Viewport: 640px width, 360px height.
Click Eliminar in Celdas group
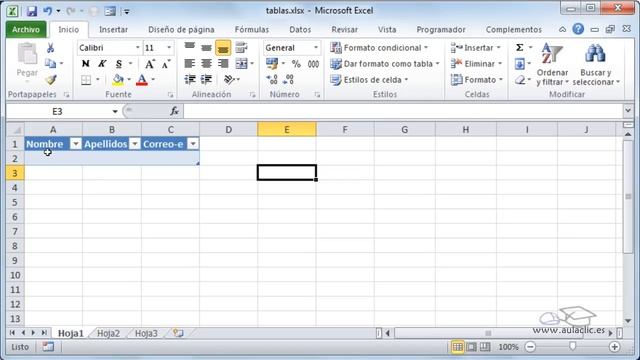coord(476,64)
